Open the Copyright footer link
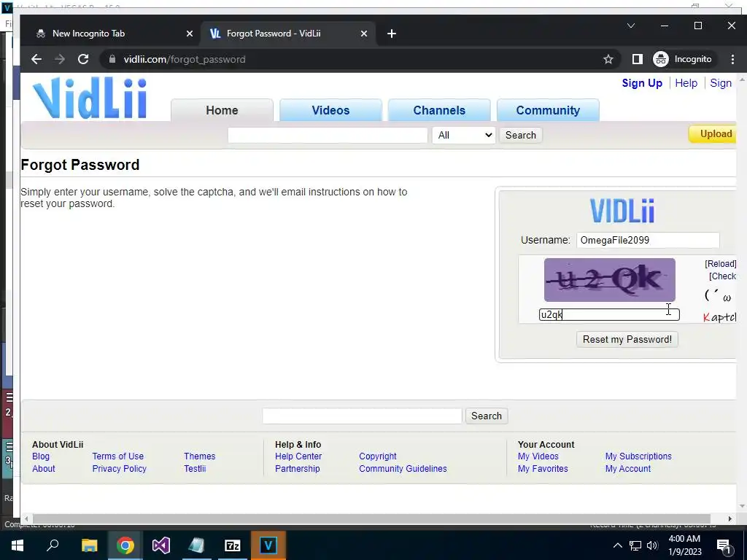 [x=377, y=456]
